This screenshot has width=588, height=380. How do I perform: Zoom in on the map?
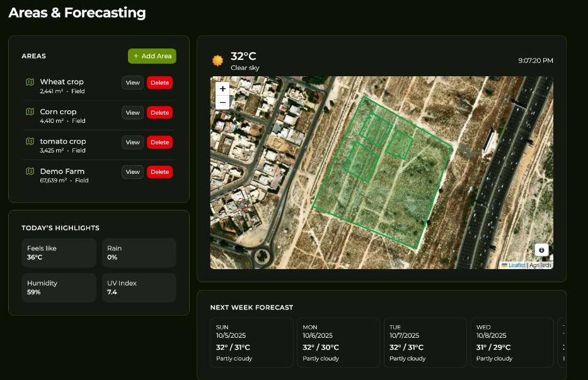coord(222,88)
